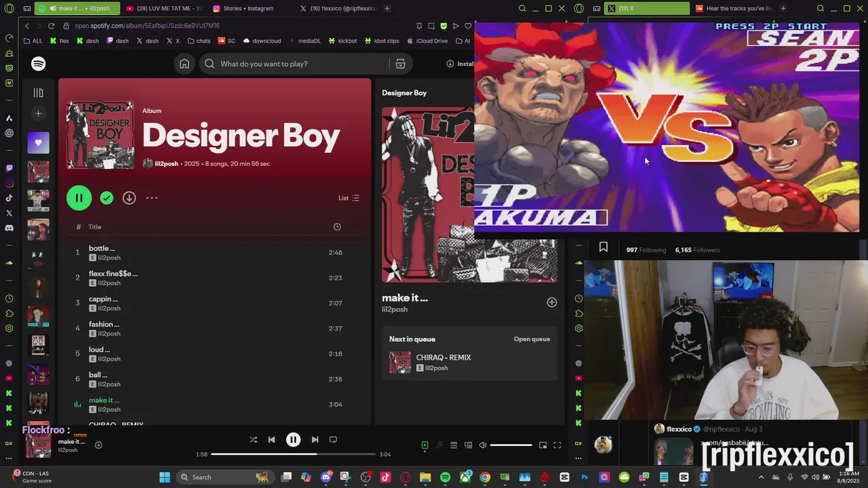Open Windows Start menu
Screen dimensions: 868x488
pyautogui.click(x=165, y=477)
